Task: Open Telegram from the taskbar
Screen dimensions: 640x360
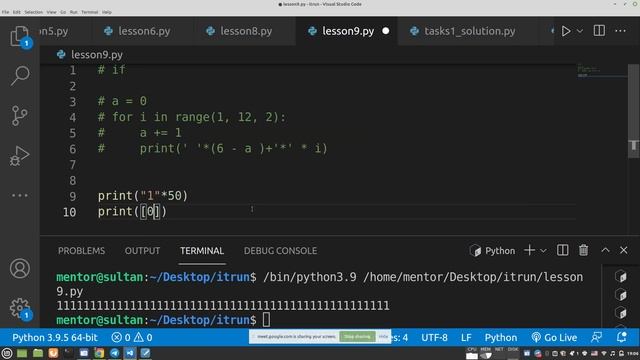Action: [115, 353]
